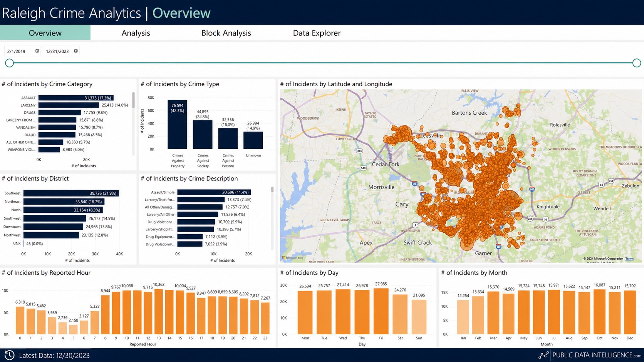Select the hour 5 bar showing 2,158
This screenshot has width=644, height=362.
pos(73,329)
